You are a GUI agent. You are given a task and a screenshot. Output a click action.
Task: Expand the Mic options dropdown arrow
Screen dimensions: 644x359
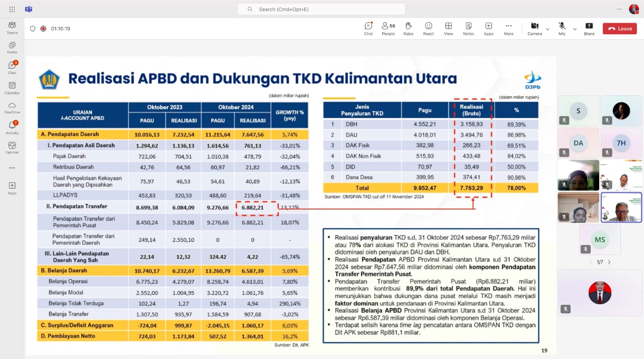coord(575,29)
